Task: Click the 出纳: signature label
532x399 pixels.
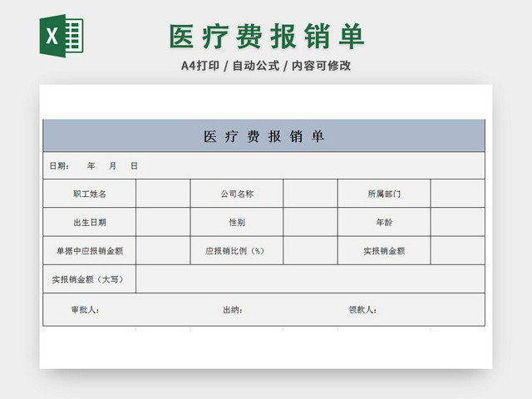Action: point(233,309)
